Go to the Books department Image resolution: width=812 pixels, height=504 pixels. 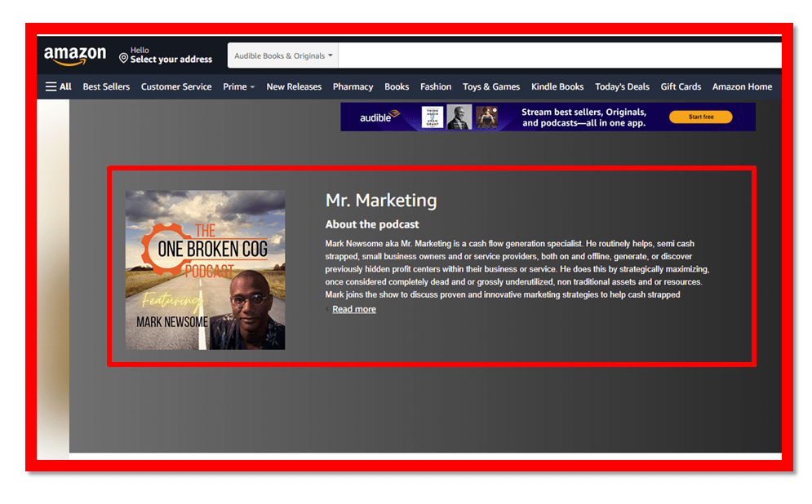point(397,86)
